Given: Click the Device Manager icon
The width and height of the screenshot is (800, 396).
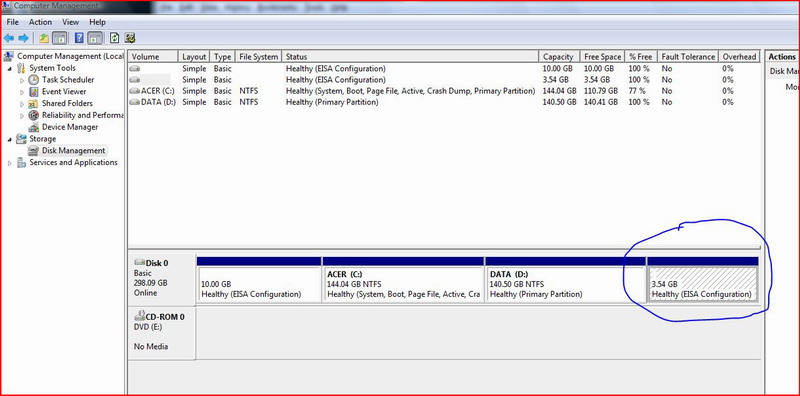Looking at the screenshot, I should click(34, 127).
